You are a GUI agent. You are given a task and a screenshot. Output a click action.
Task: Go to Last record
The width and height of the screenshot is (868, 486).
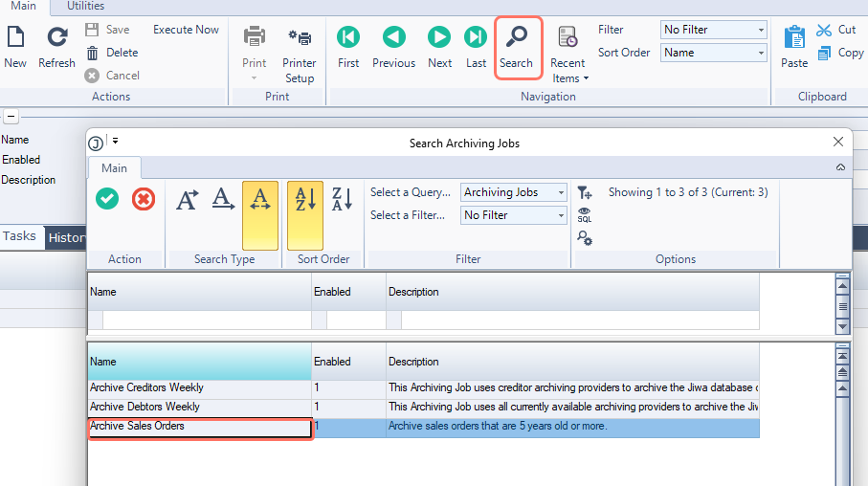476,48
